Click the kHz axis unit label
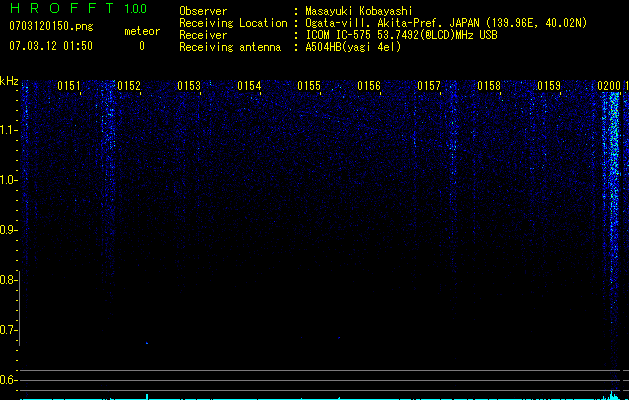 [x=9, y=81]
